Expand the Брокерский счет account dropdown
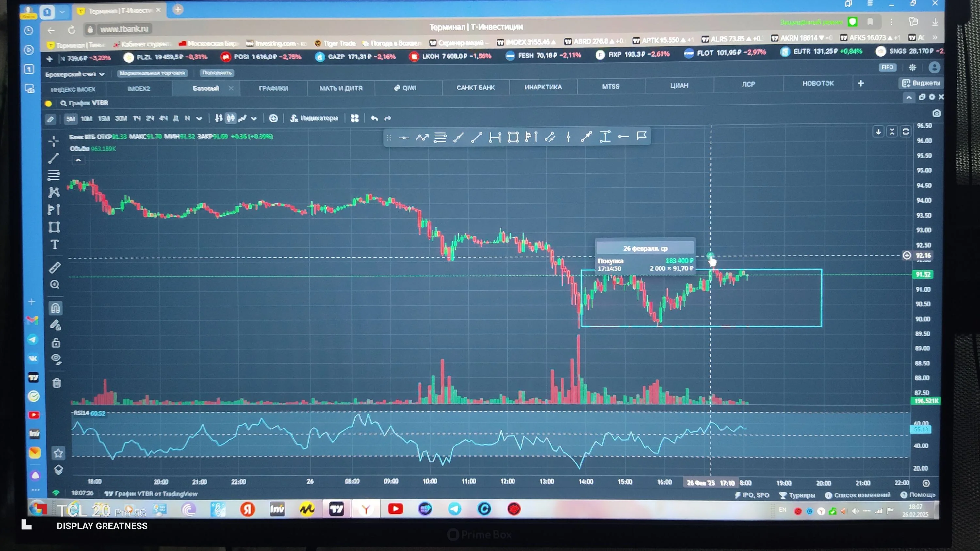This screenshot has width=980, height=551. pyautogui.click(x=75, y=74)
